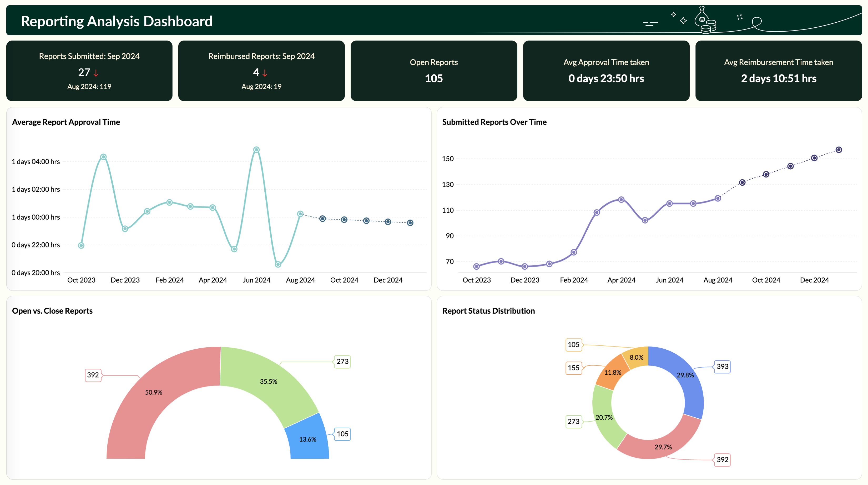The height and width of the screenshot is (485, 868).
Task: Click the Submitted Reports Over Time heading
Action: coord(494,122)
